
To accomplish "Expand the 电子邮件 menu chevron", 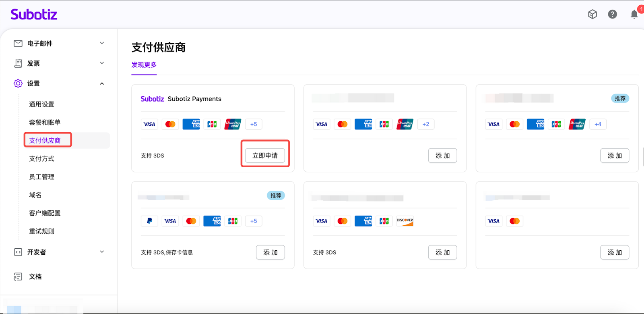I will (x=102, y=43).
